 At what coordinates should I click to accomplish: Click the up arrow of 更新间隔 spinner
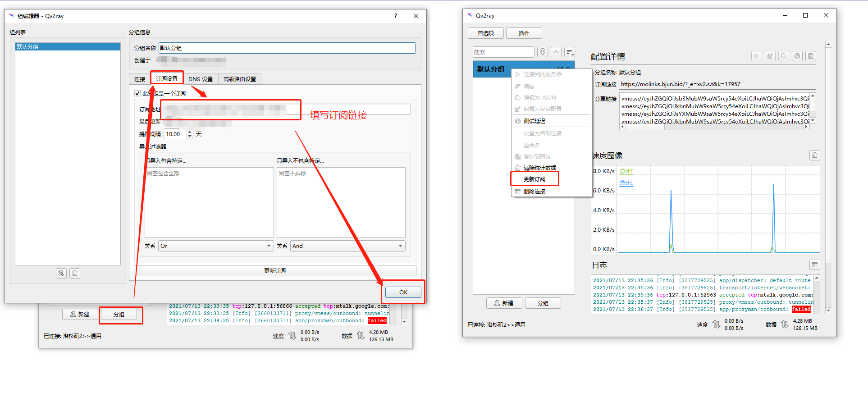tap(190, 132)
